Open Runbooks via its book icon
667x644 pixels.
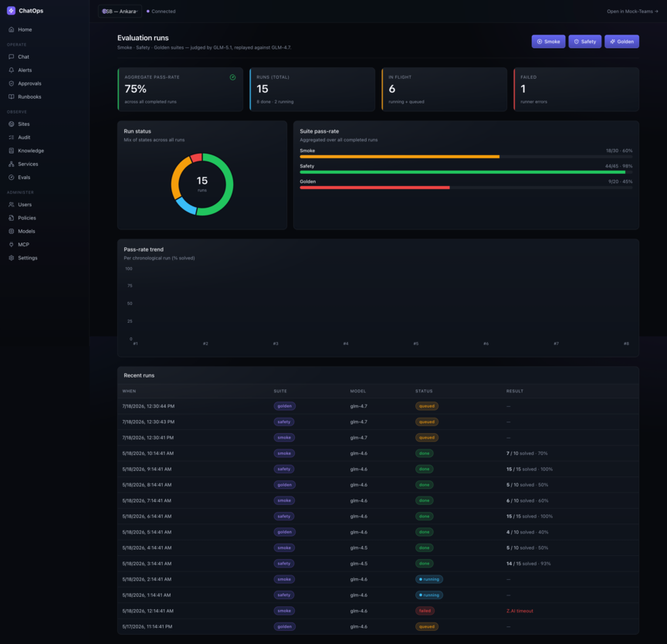[x=12, y=97]
